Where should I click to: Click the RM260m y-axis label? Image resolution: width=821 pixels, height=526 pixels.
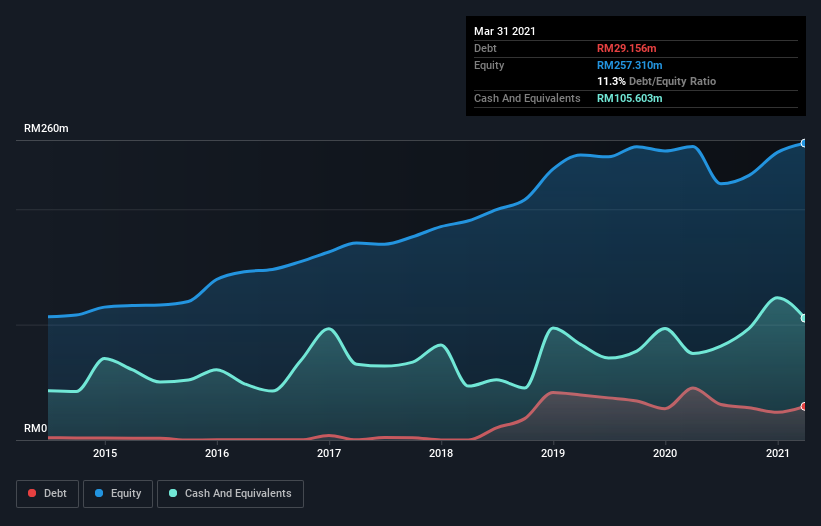[46, 129]
